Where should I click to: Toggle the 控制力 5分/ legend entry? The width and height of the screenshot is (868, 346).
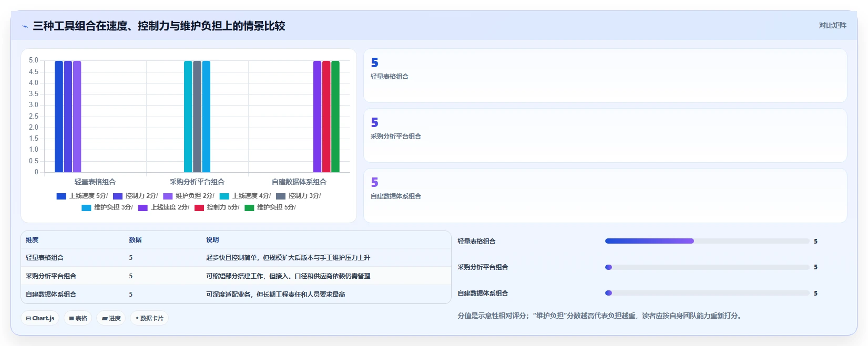pyautogui.click(x=217, y=207)
